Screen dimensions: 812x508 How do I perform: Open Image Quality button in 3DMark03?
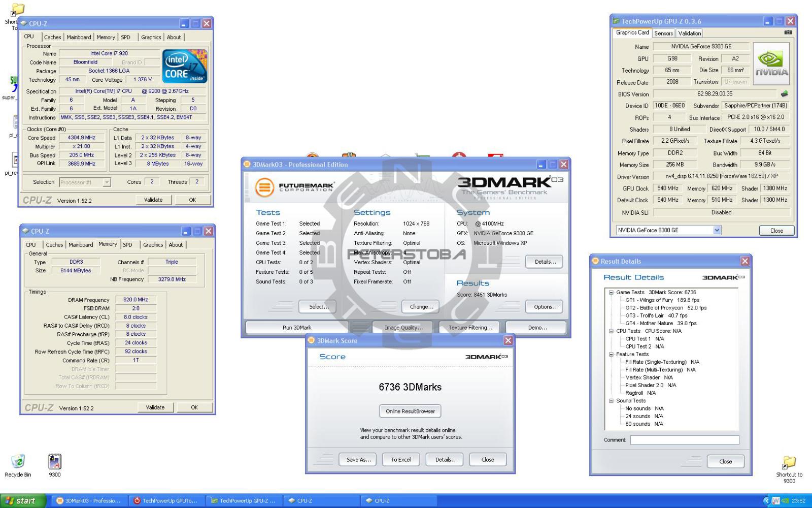(403, 328)
